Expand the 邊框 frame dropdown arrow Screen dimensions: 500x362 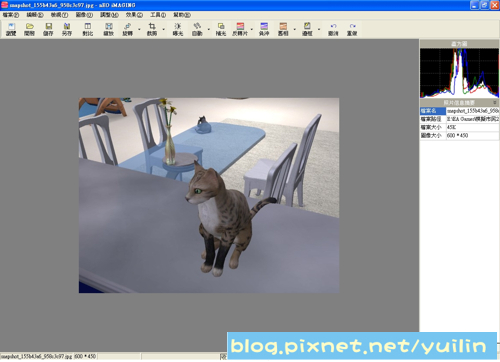point(319,29)
